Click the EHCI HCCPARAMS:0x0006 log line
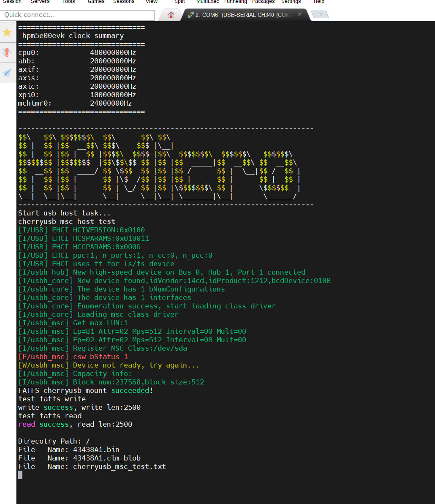The height and width of the screenshot is (504, 435). [79, 247]
